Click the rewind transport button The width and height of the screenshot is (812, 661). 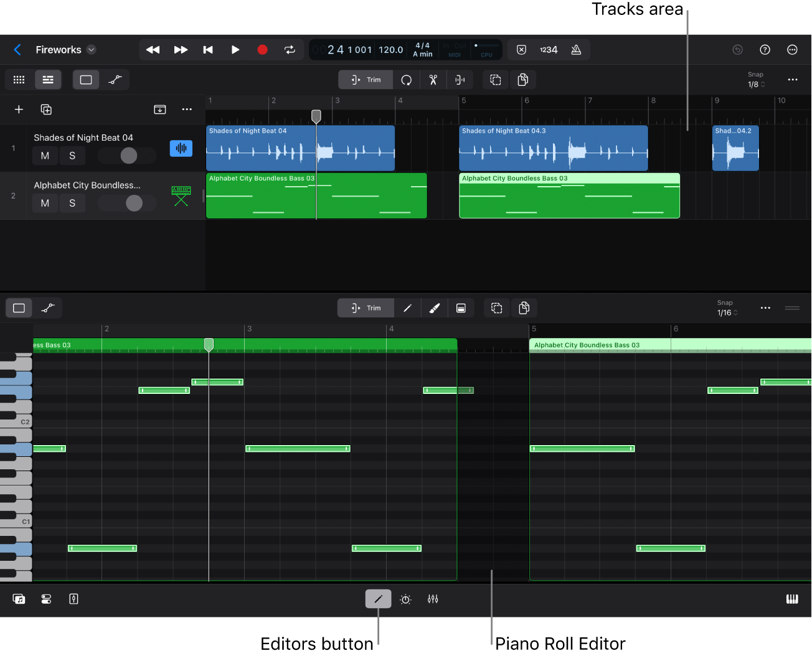pyautogui.click(x=153, y=50)
